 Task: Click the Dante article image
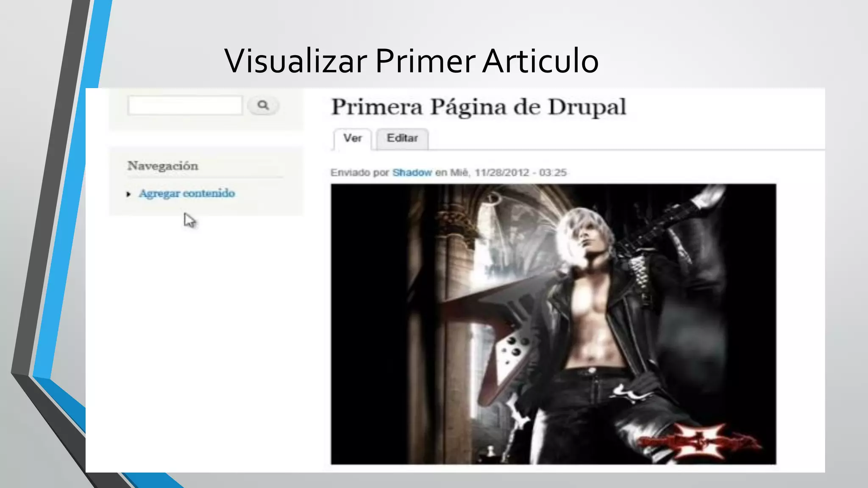tap(554, 324)
